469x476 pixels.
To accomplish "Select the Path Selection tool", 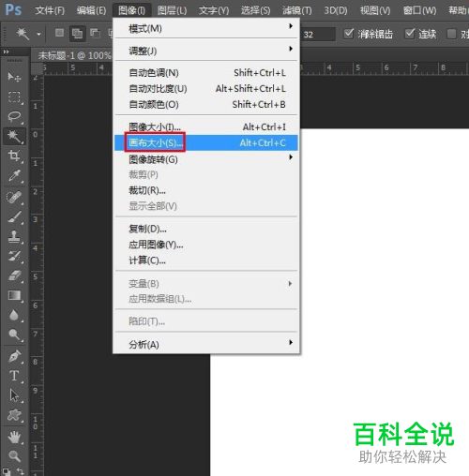I will (14, 395).
